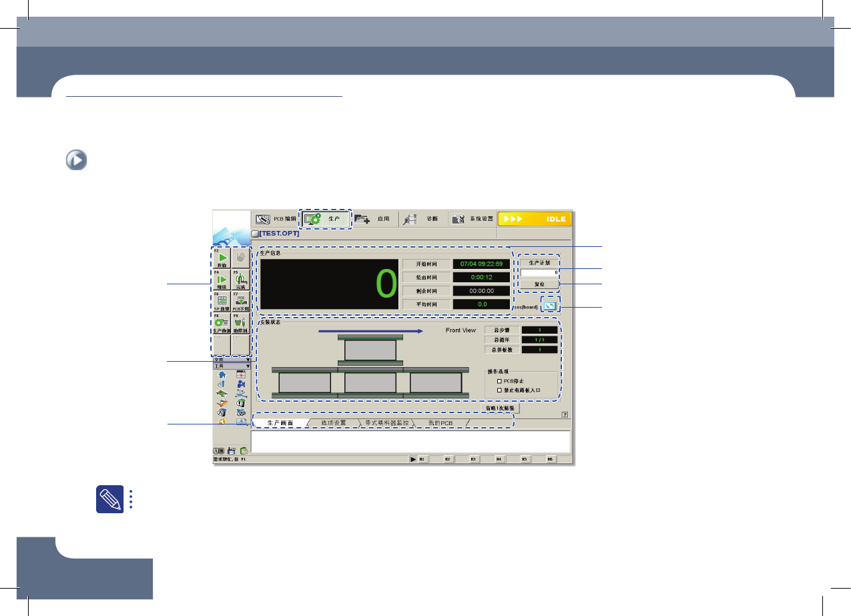The height and width of the screenshot is (616, 851).
Task: Tick the 禁止电路板入口 checkbox
Action: (500, 389)
